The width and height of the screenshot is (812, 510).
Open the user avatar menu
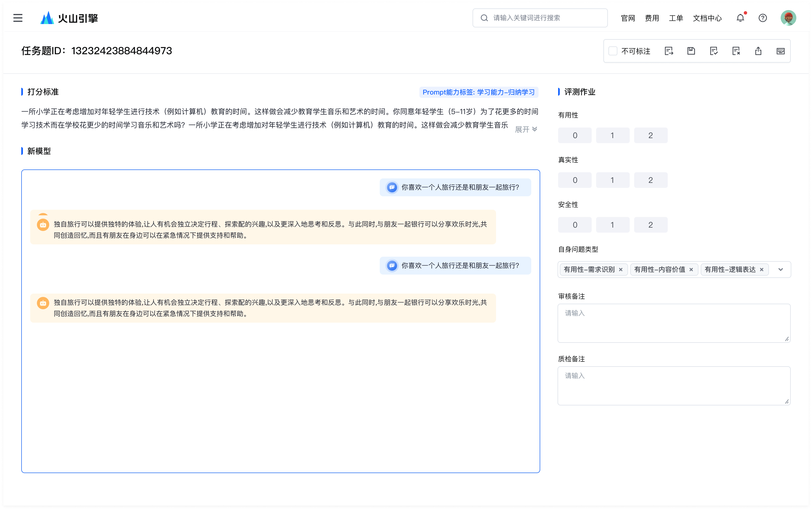pos(789,18)
